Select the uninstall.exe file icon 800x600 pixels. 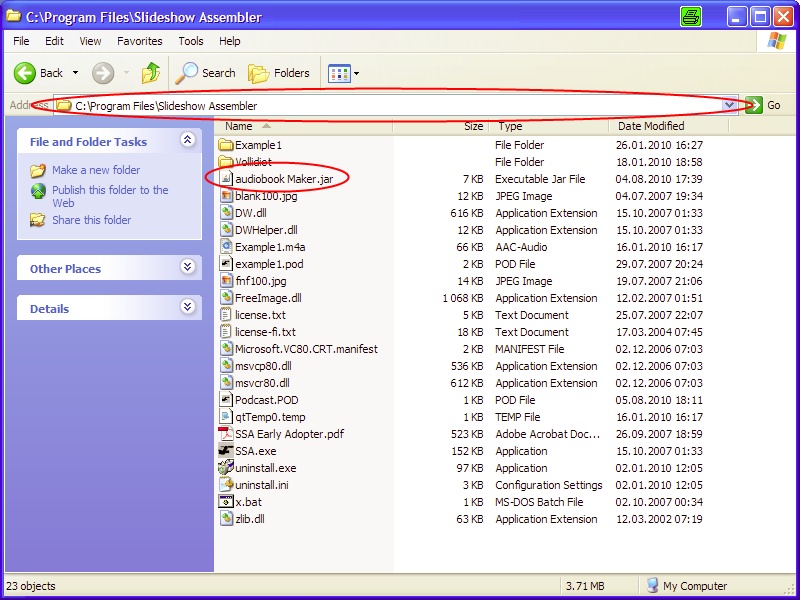(226, 468)
